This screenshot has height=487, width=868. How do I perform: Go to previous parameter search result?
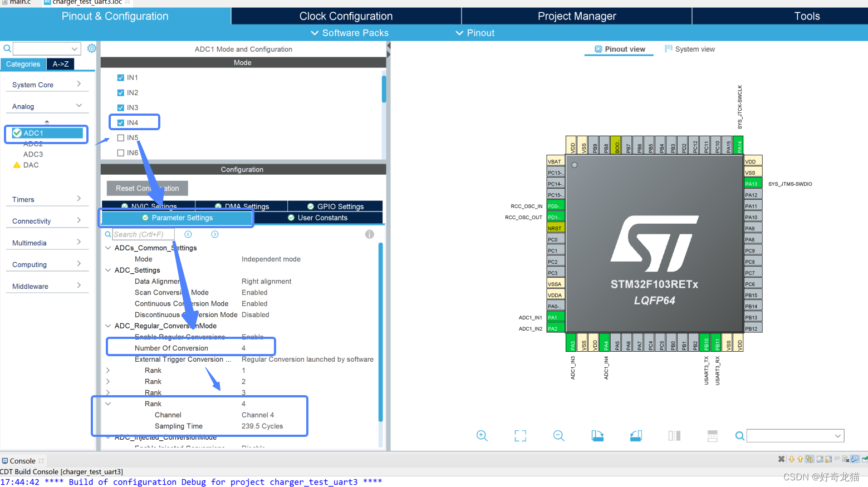tap(188, 234)
